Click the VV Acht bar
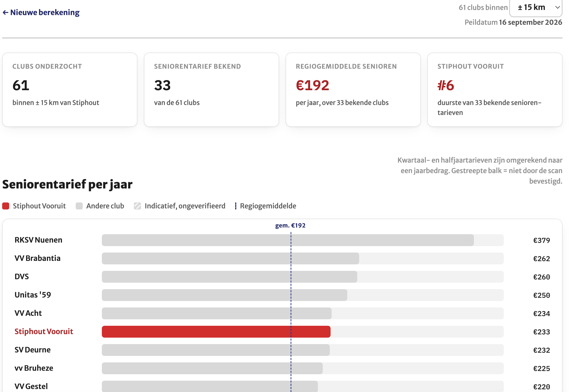This screenshot has width=569, height=392. point(217,313)
